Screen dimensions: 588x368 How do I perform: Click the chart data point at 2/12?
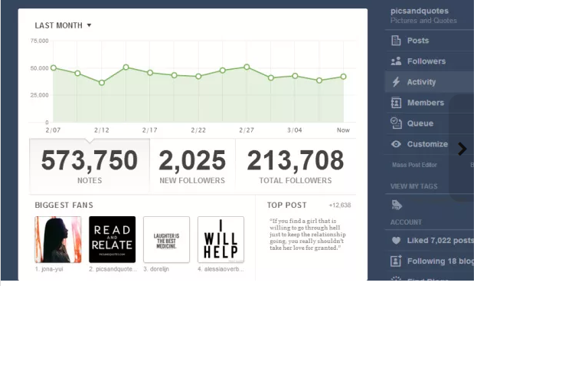point(102,83)
